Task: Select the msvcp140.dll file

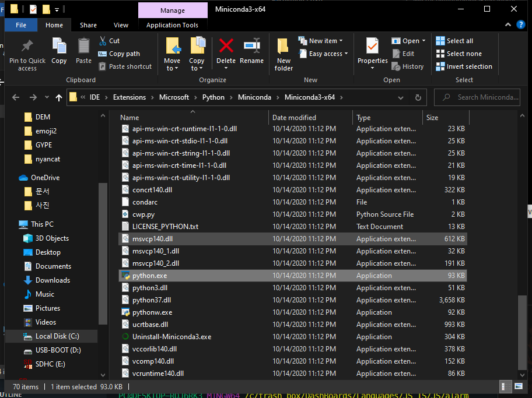Action: [x=293, y=239]
